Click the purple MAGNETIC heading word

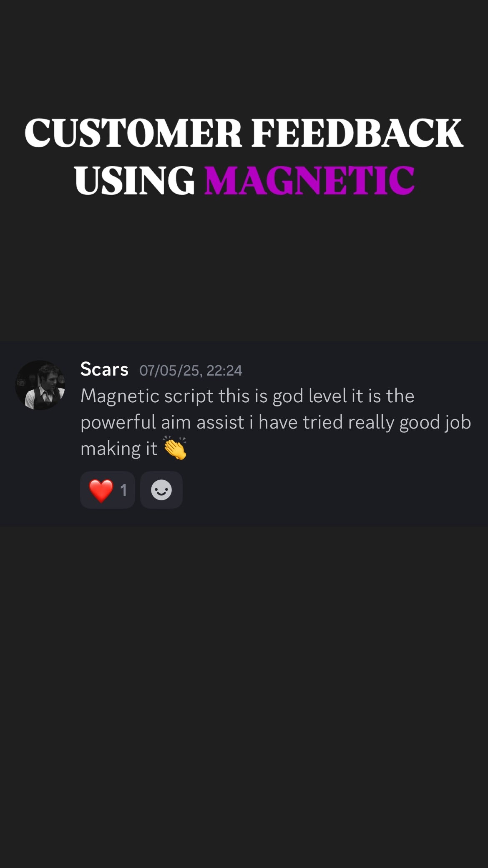[309, 180]
